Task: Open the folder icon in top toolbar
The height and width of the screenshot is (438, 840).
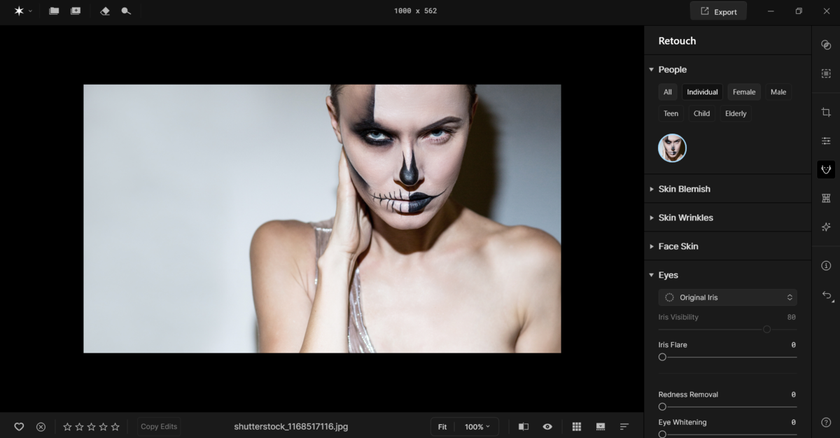Action: click(x=54, y=11)
